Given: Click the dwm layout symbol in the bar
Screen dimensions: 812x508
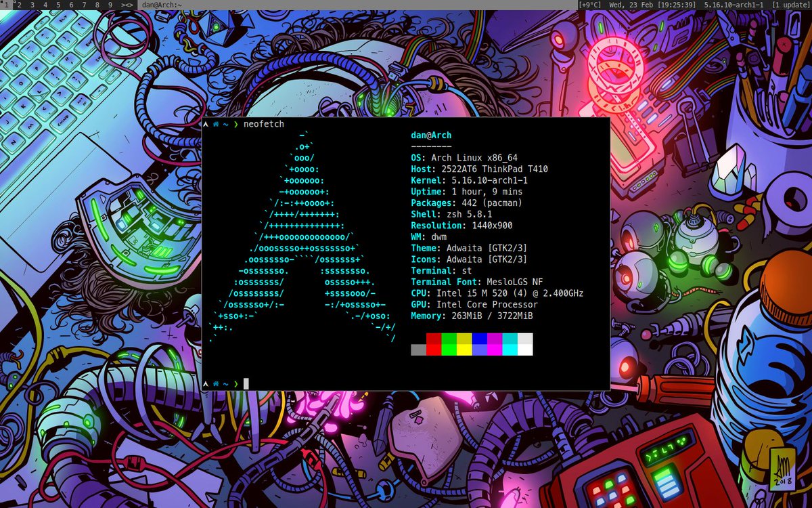Looking at the screenshot, I should tap(127, 5).
